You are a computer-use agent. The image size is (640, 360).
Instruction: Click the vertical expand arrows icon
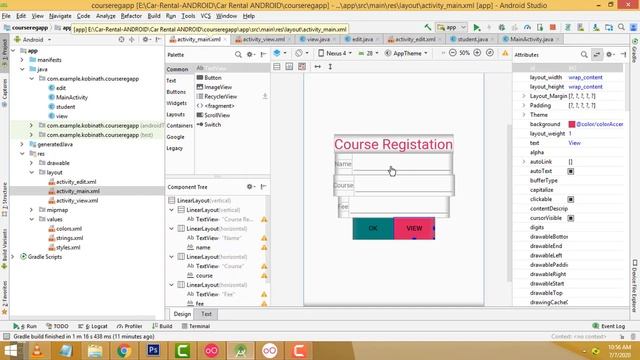[330, 67]
